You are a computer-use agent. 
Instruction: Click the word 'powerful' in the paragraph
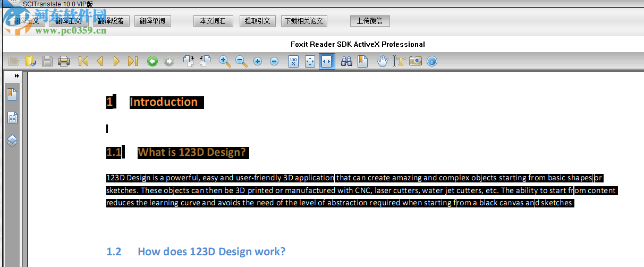point(183,178)
